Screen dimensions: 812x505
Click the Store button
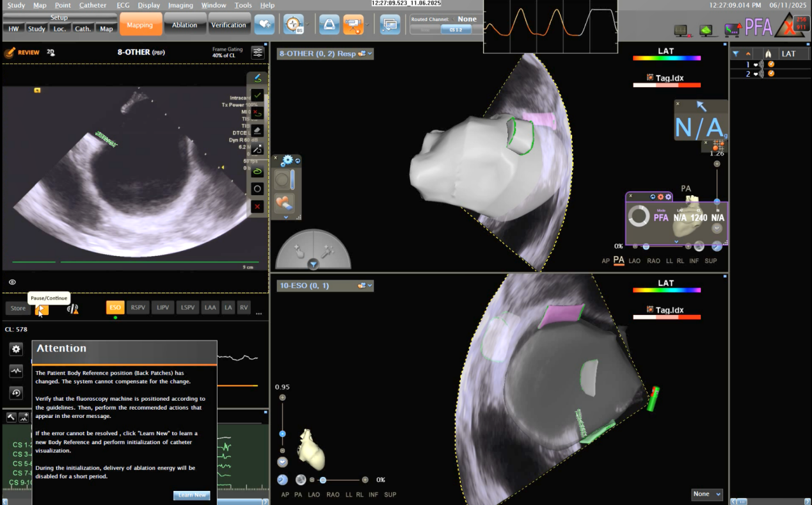click(x=18, y=309)
